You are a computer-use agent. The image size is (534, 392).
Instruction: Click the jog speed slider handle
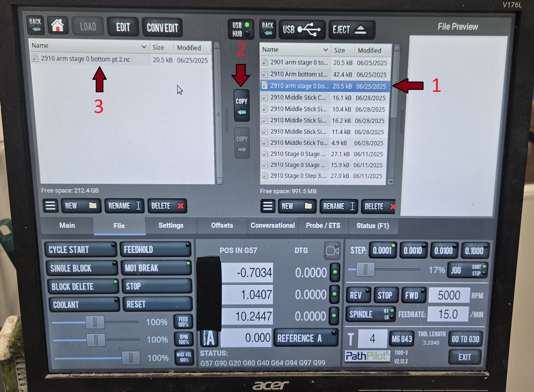(x=366, y=269)
